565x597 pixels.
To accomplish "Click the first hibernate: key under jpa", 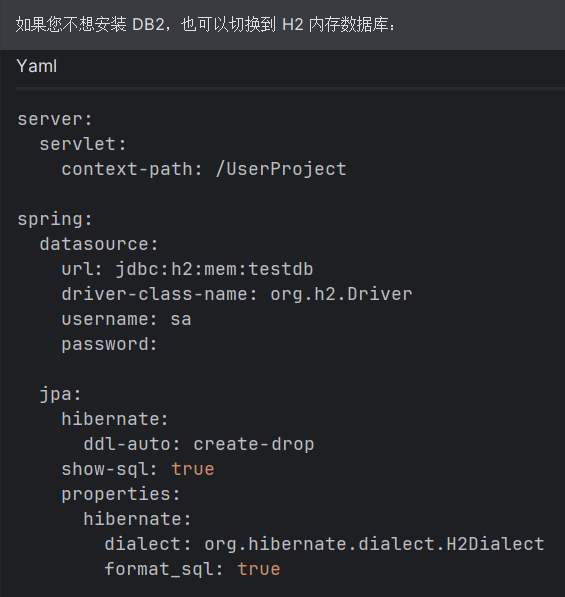I will click(115, 419).
